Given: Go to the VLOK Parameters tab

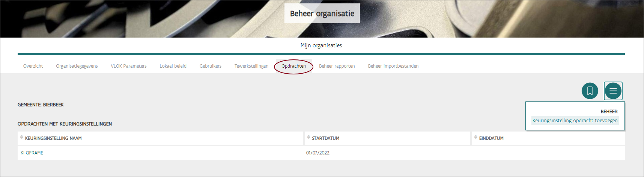Looking at the screenshot, I should (x=129, y=66).
